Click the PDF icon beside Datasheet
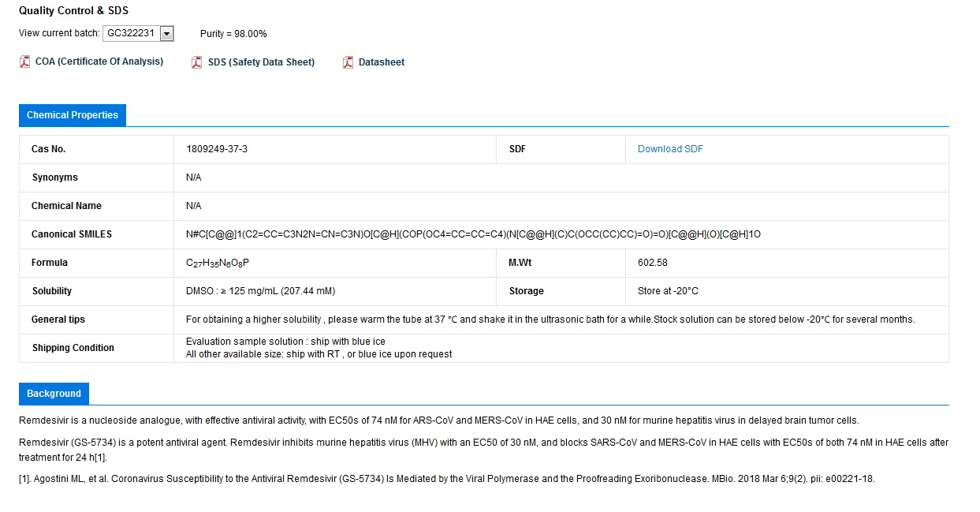Screen dimensions: 980x512 [348, 62]
